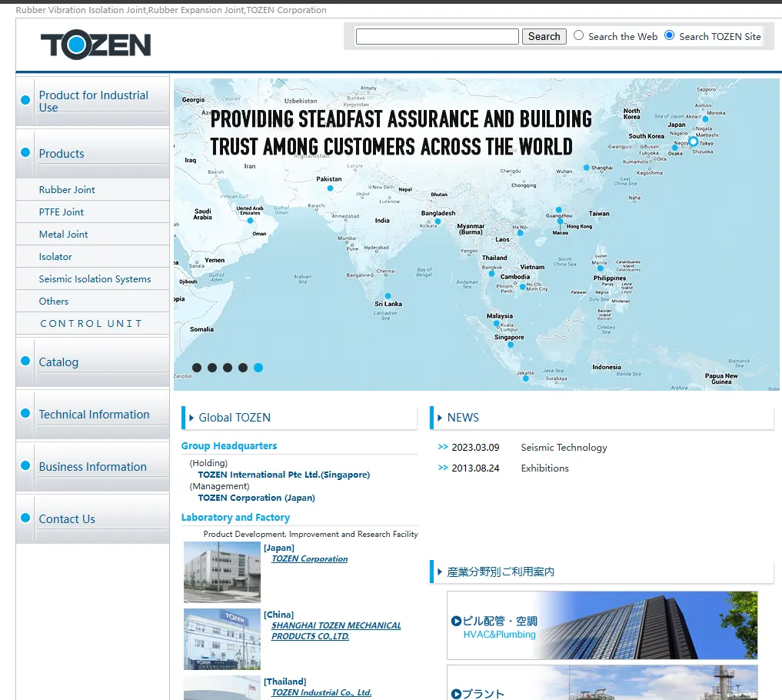
Task: Open the Rubber Joint page
Action: pos(67,189)
